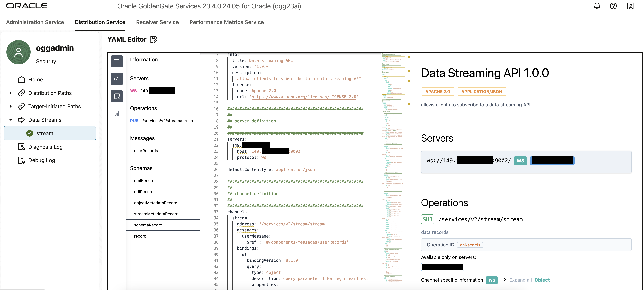Collapse the Data Streams section
This screenshot has height=290, width=644.
click(x=10, y=120)
